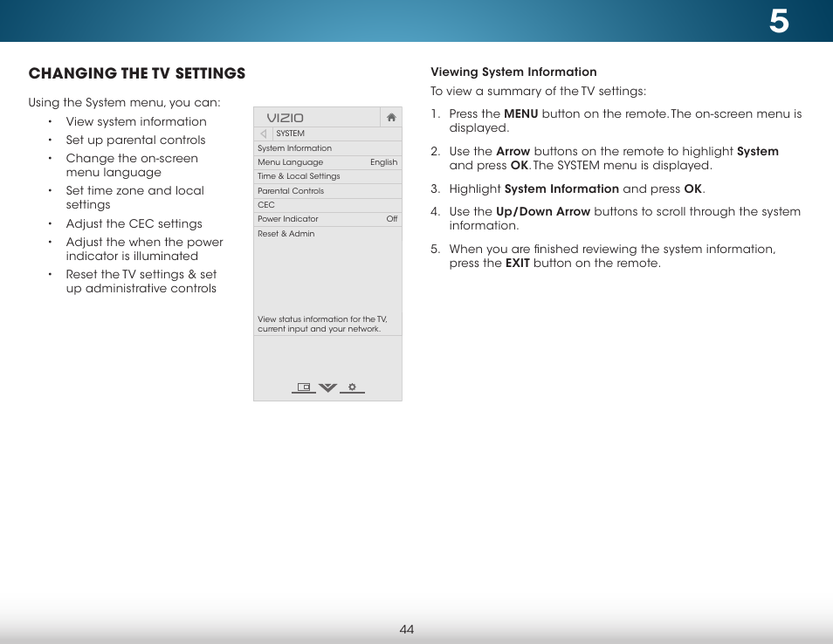Click the Off value next to Power Indicator
The image size is (833, 644).
(389, 218)
